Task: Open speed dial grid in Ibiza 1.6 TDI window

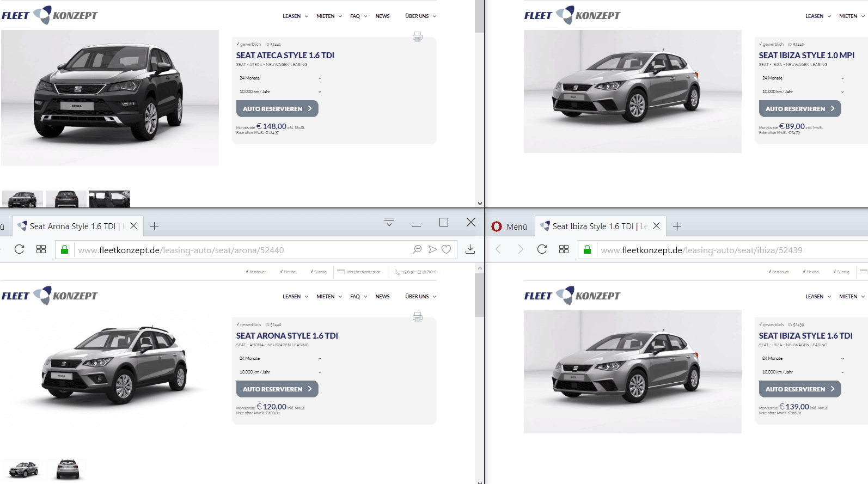Action: 564,249
